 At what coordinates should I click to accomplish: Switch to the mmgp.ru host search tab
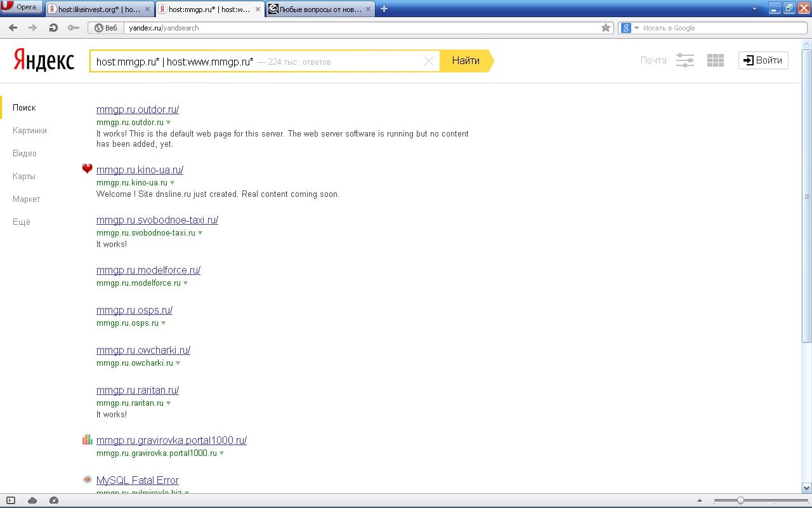[210, 9]
